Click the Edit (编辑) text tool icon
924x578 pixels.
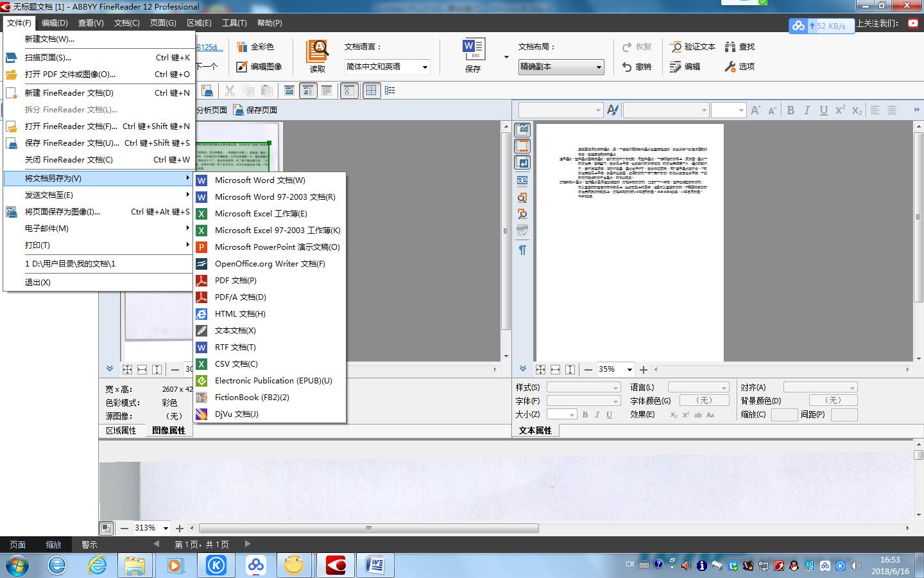[676, 67]
